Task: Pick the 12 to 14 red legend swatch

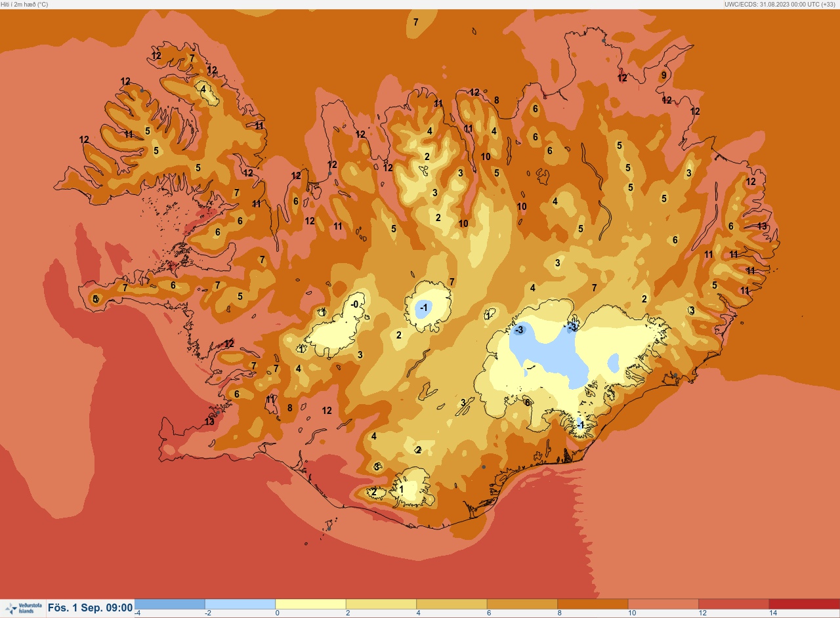Action: point(734,604)
